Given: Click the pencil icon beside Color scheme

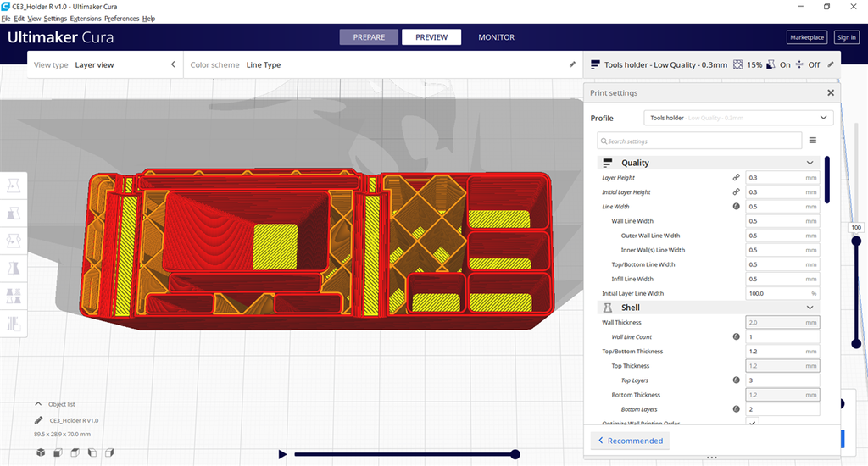Looking at the screenshot, I should (x=572, y=64).
